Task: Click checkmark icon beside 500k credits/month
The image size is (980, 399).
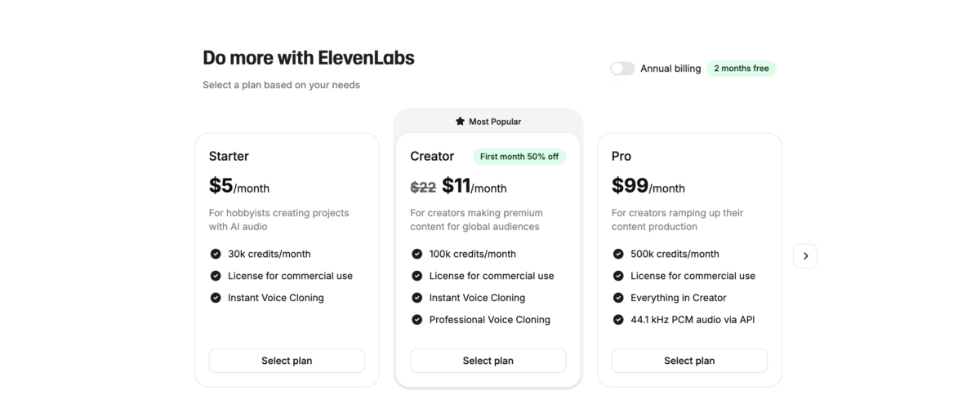Action: [x=618, y=254]
